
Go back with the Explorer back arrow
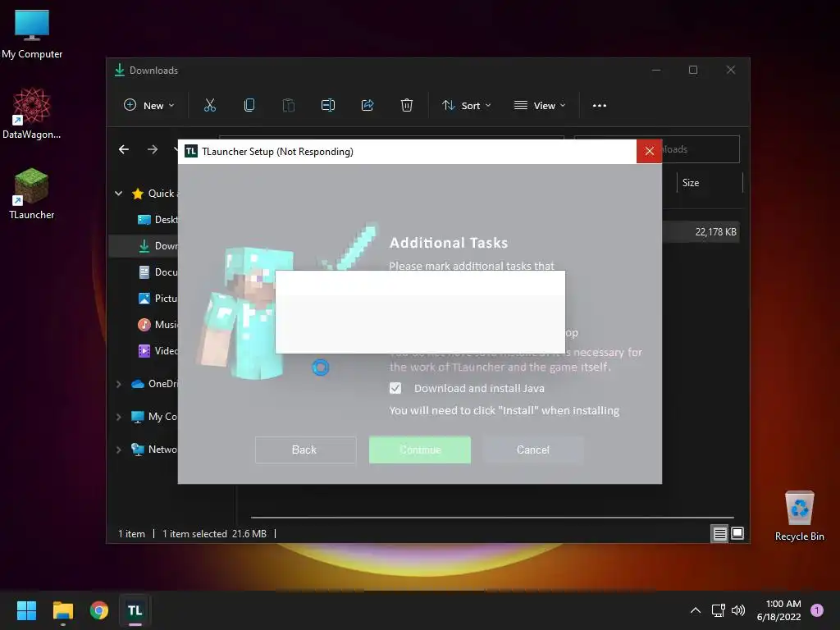click(x=124, y=149)
